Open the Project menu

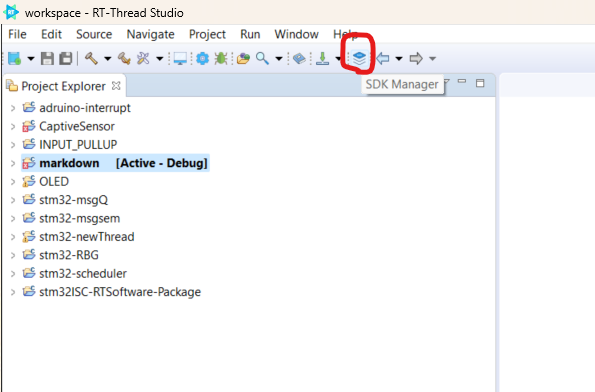[x=207, y=35]
